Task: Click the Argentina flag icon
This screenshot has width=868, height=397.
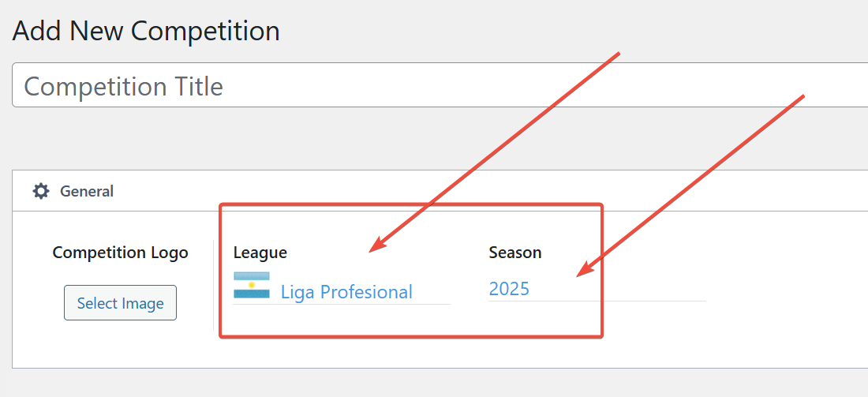Action: pyautogui.click(x=251, y=285)
